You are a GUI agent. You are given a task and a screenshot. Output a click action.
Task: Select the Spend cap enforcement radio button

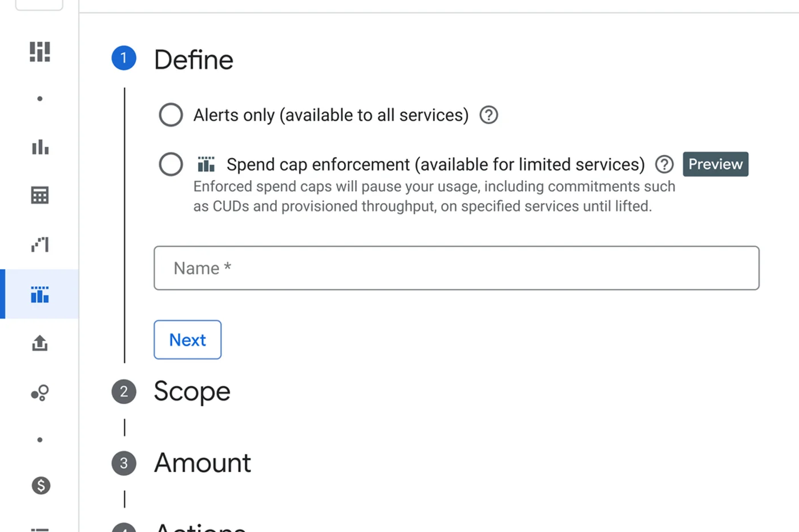171,164
